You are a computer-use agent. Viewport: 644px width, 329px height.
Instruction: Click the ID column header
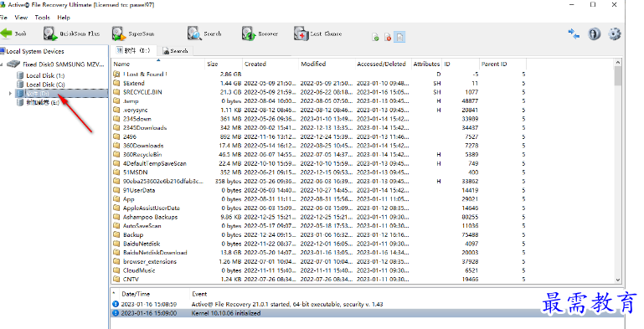click(x=461, y=64)
